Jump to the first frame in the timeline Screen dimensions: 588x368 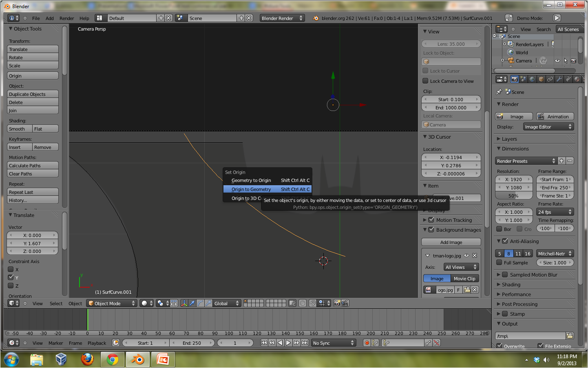(x=264, y=343)
